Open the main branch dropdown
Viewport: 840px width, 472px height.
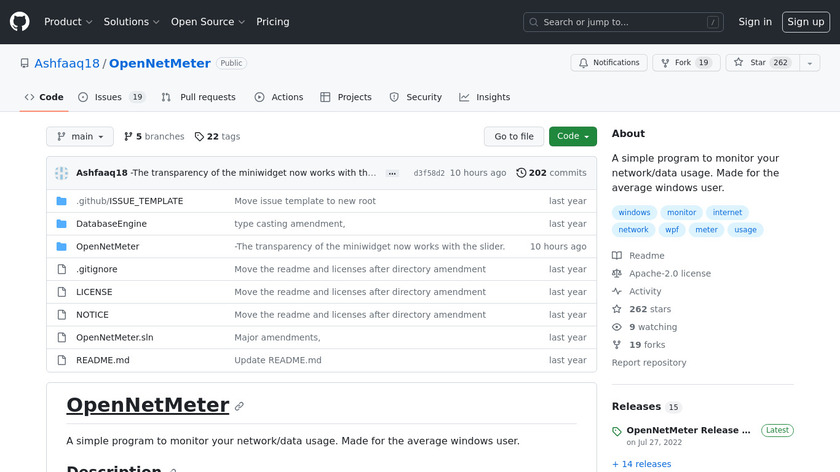pyautogui.click(x=80, y=136)
